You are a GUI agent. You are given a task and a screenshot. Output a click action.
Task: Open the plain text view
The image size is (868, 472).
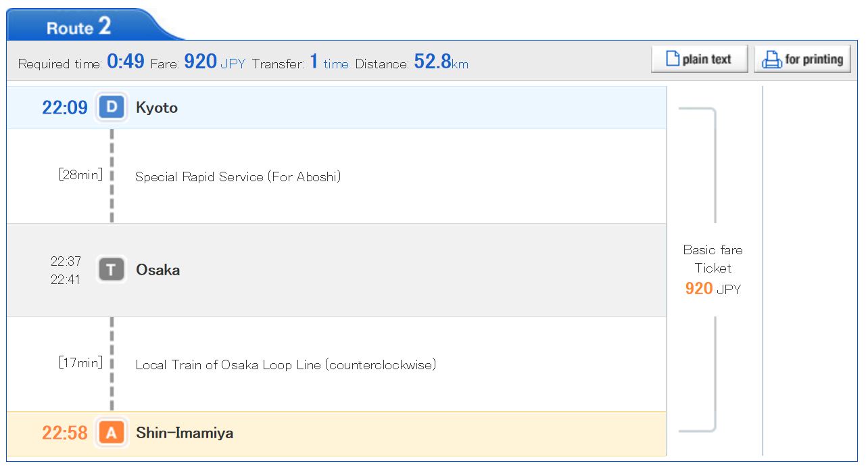(700, 59)
